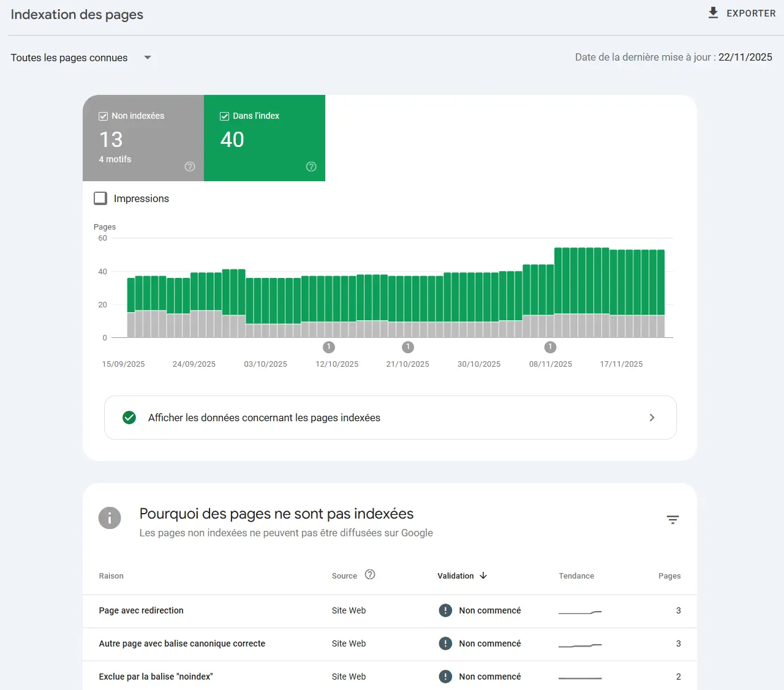Click the Exporter download icon
Viewport: 784px width, 690px height.
[713, 12]
